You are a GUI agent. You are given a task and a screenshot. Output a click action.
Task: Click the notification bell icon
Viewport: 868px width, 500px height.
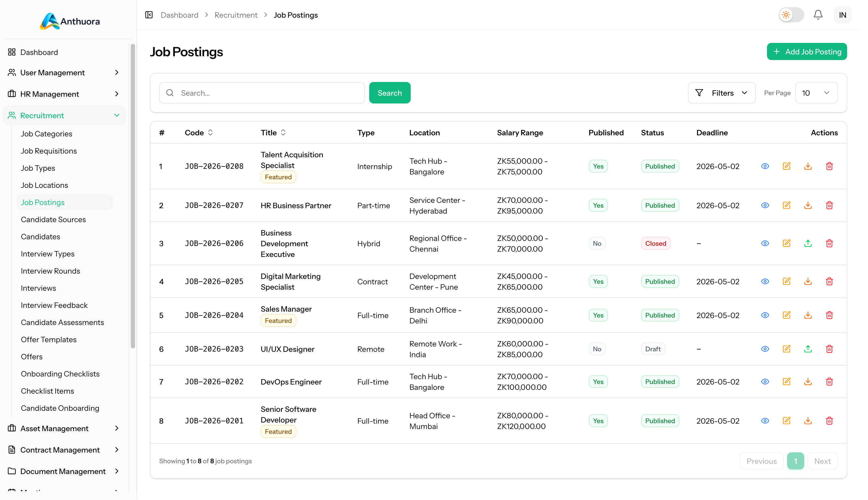click(818, 15)
